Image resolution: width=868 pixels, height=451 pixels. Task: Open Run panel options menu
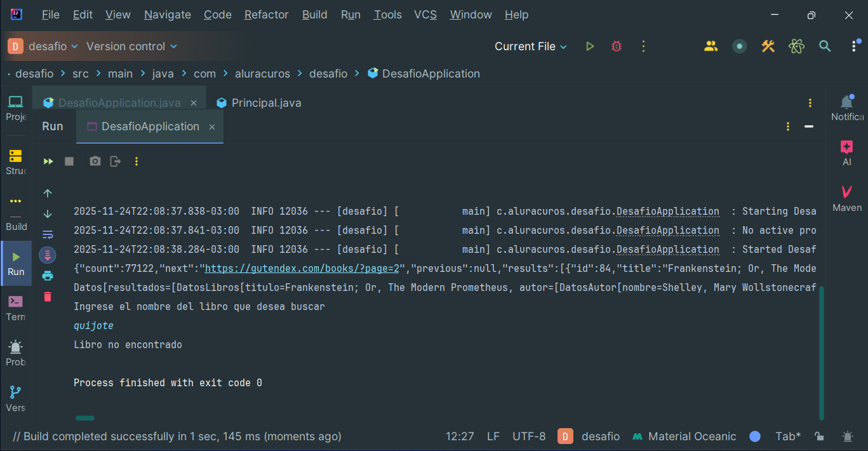pos(788,126)
